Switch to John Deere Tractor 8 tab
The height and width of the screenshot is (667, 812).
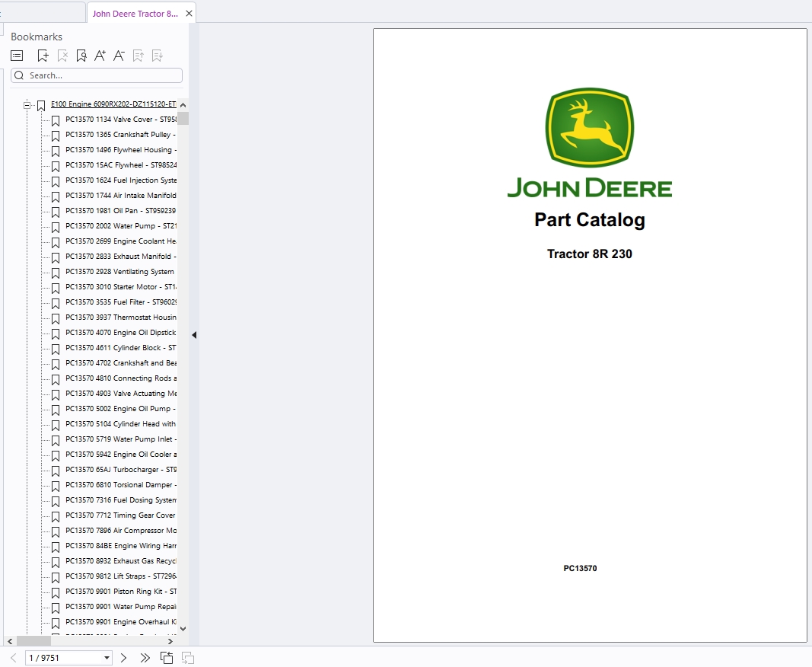pyautogui.click(x=135, y=14)
